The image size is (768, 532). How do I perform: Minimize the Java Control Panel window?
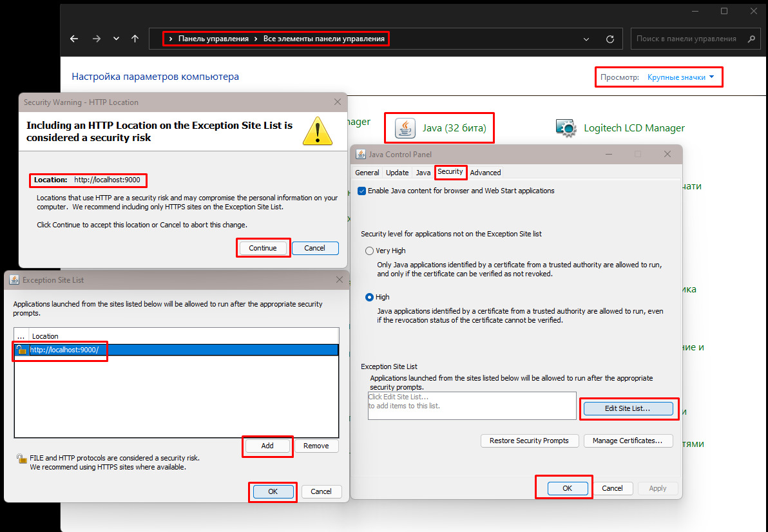coord(609,154)
